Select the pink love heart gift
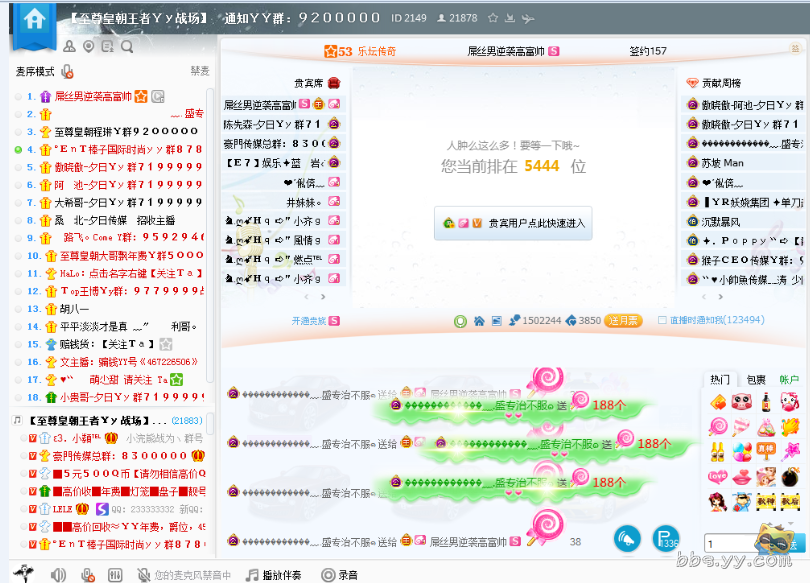 (718, 476)
